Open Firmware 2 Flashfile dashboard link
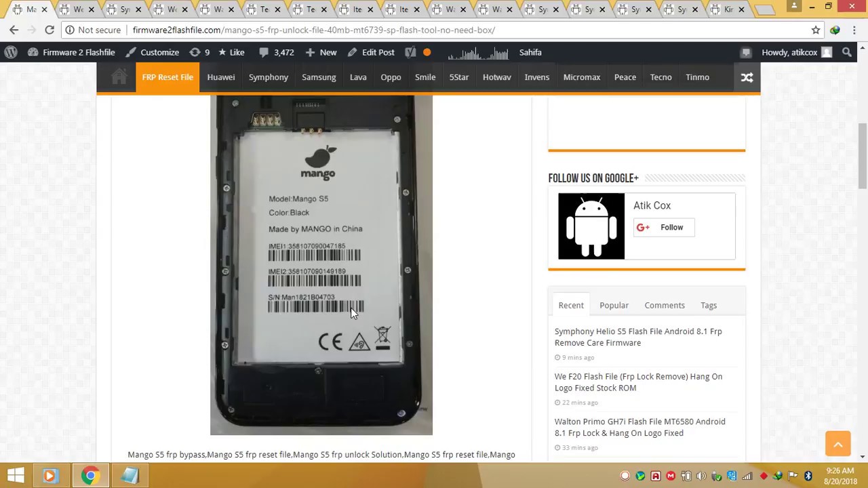 coord(71,52)
